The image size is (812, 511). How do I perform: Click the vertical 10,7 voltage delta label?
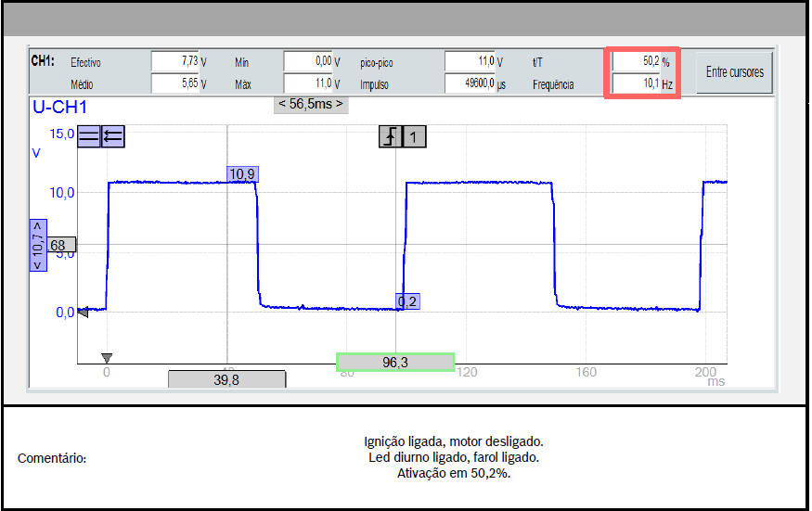[38, 245]
